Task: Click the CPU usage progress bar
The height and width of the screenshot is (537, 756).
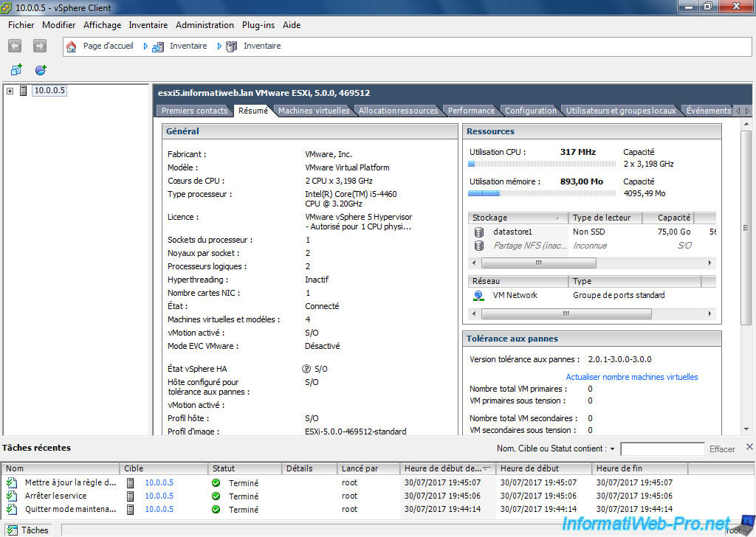Action: pos(542,164)
